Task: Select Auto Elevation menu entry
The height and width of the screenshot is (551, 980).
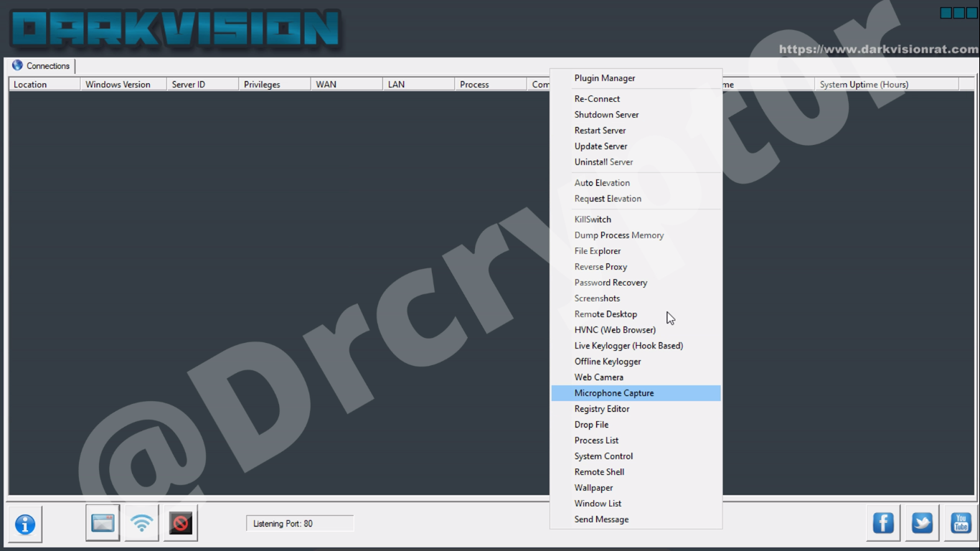Action: point(636,183)
